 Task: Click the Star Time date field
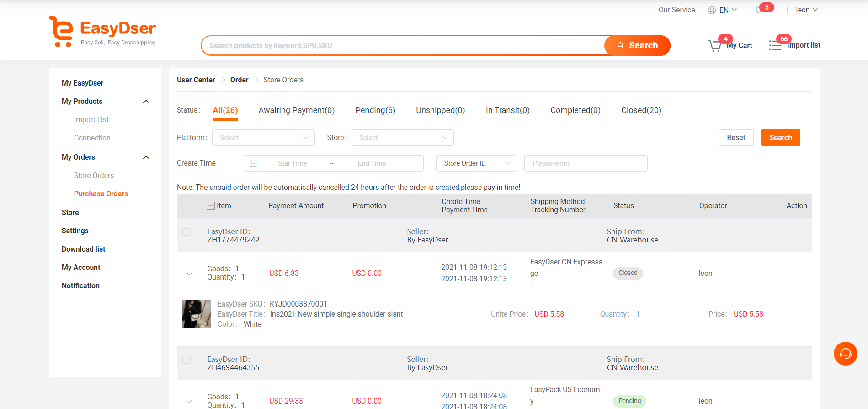pyautogui.click(x=293, y=163)
